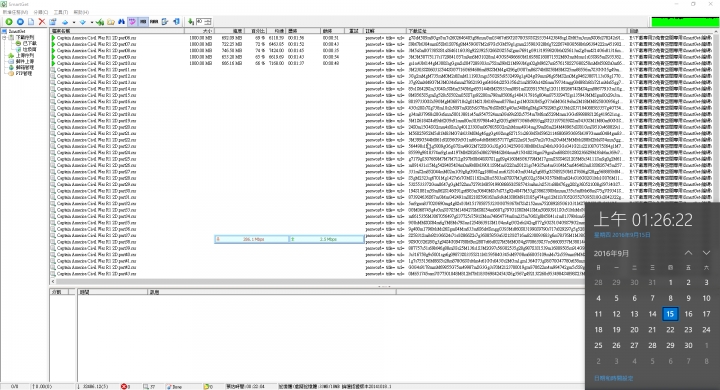Toggle the purple highlighted toolbar button

pyautogui.click(x=132, y=22)
